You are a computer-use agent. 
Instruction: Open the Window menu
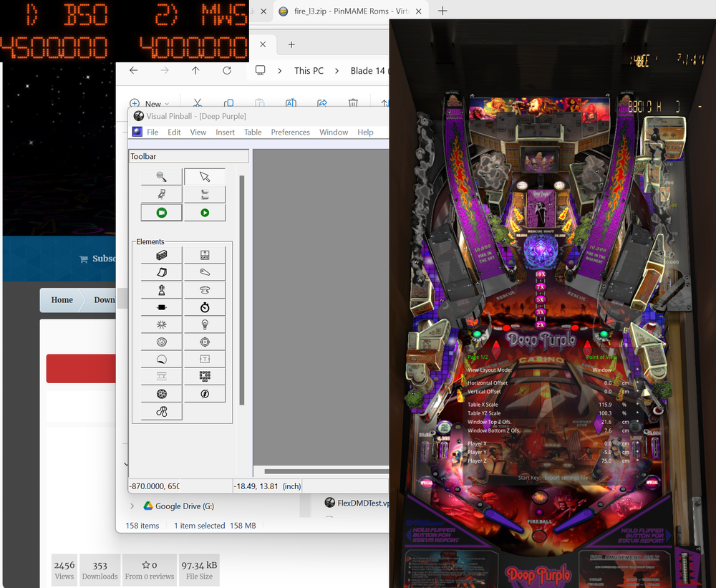pos(334,132)
